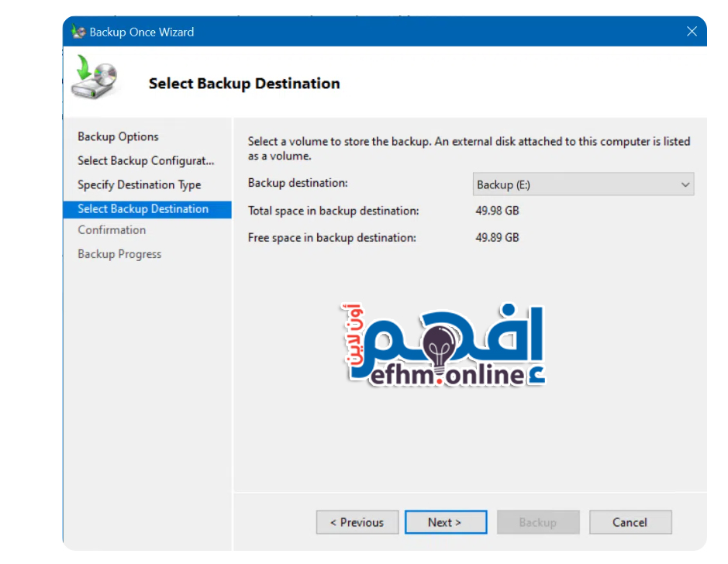Click the chevron arrow of Backup (E:) combo box
728x564 pixels.
click(x=685, y=184)
